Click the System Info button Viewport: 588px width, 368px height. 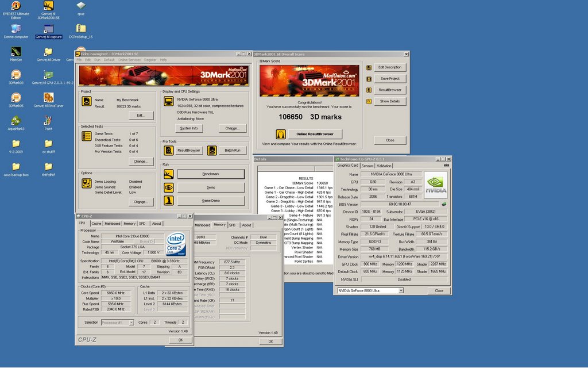[x=189, y=128]
